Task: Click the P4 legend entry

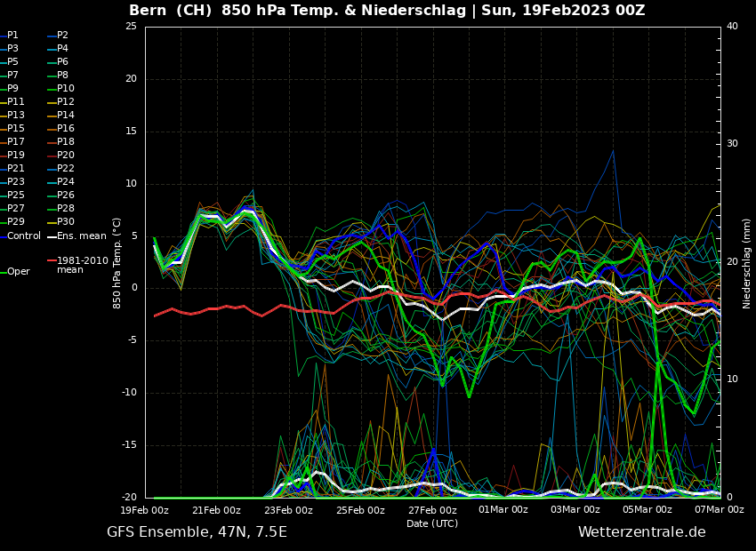Action: pos(58,49)
